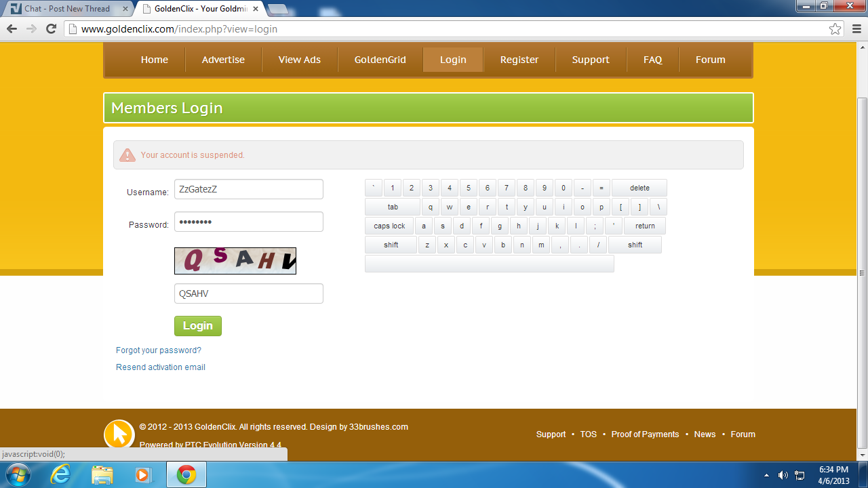Screen dimensions: 868x488
Task: Reload the page with the refresh icon
Action: pos(51,29)
